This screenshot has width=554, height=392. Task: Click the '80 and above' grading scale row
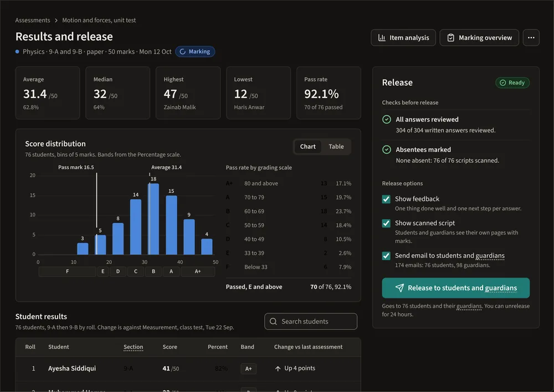coord(289,184)
